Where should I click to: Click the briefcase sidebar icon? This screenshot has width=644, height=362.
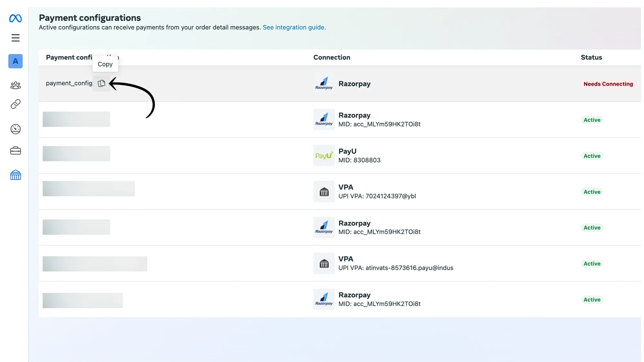15,151
